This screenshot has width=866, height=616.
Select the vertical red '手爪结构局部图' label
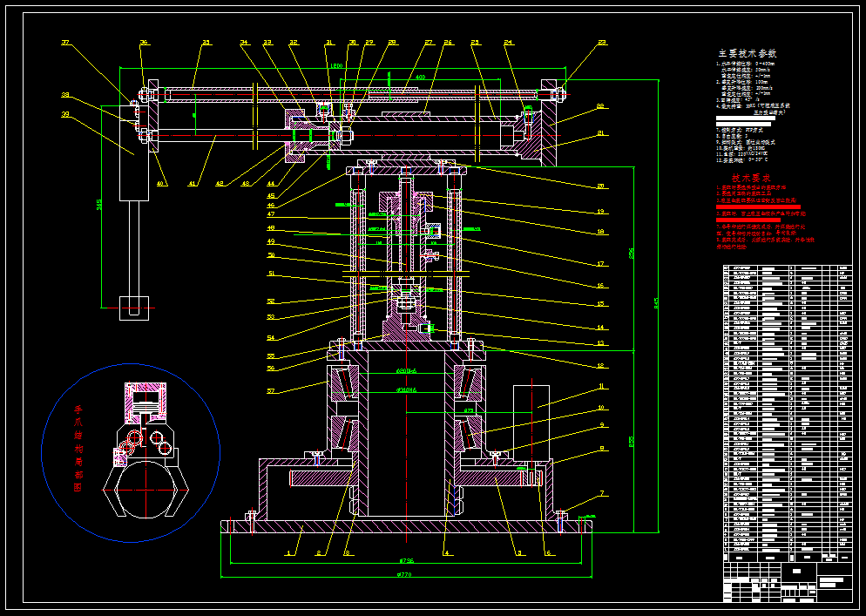[78, 449]
